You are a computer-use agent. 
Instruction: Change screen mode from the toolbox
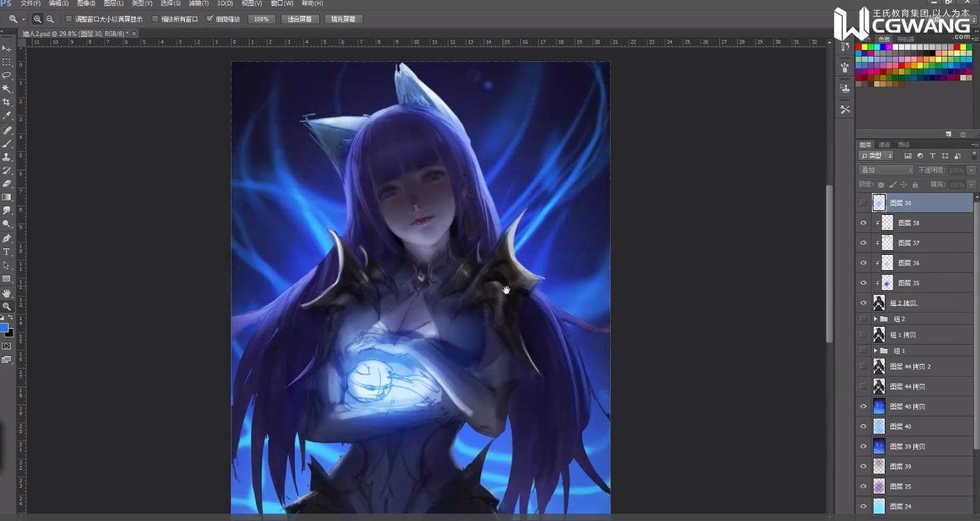tap(7, 359)
